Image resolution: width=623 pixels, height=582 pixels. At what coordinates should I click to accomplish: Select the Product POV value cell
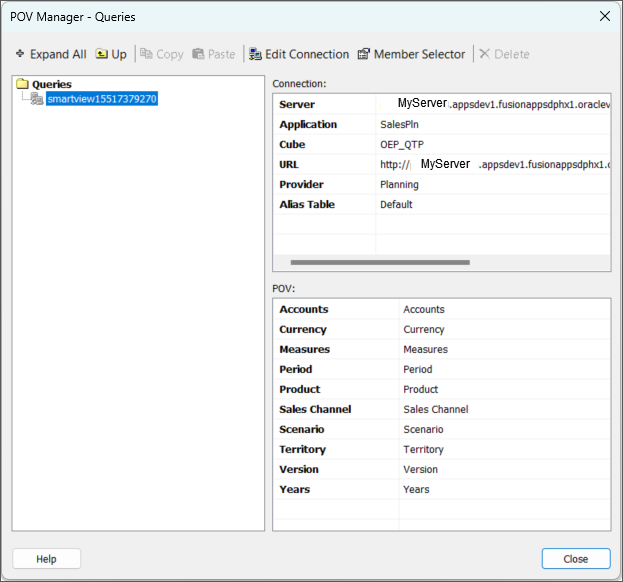coord(505,389)
